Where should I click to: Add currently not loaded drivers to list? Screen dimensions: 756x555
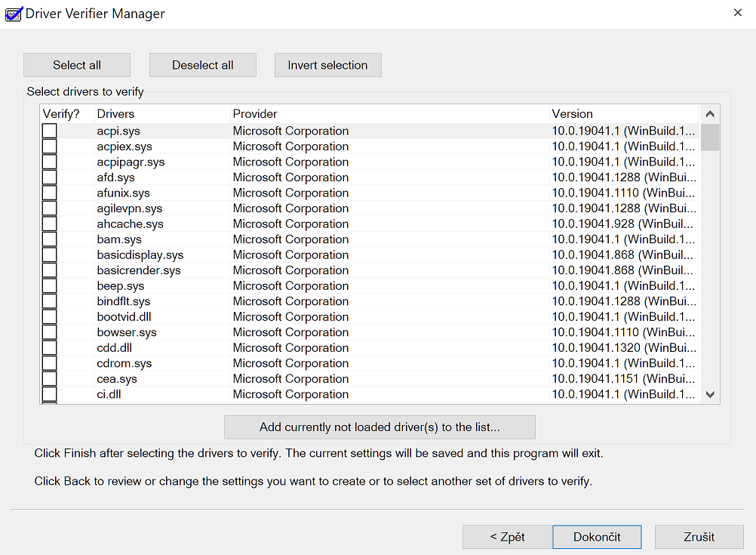[x=380, y=427]
